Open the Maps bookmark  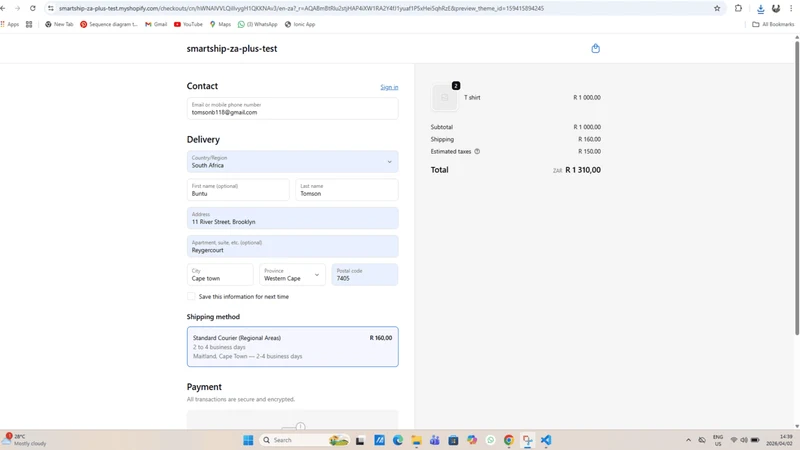pos(220,24)
